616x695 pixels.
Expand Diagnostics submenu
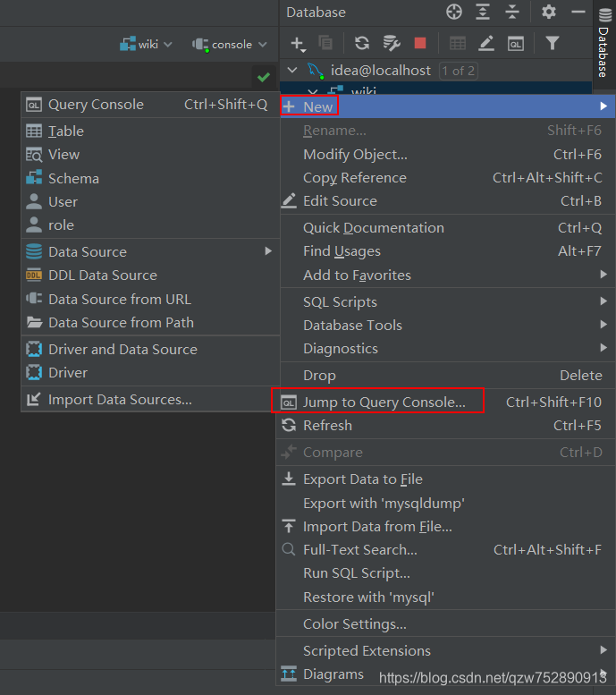[x=448, y=348]
